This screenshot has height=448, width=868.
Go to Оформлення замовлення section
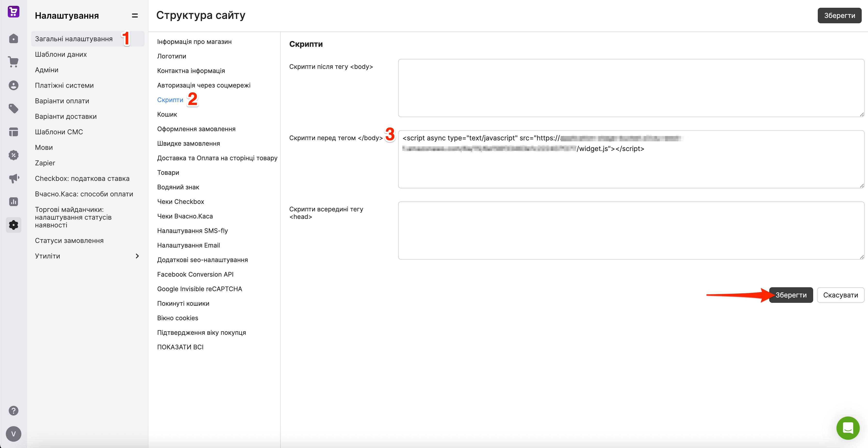pyautogui.click(x=196, y=129)
